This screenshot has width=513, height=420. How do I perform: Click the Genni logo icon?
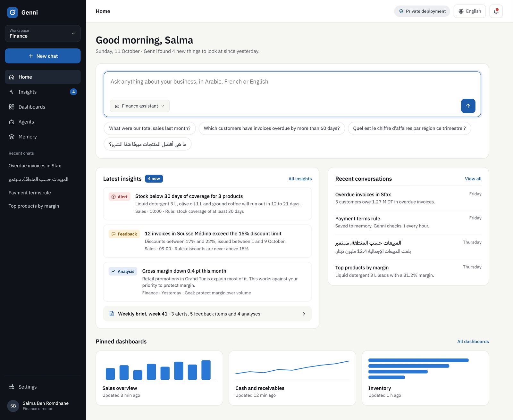pos(13,12)
